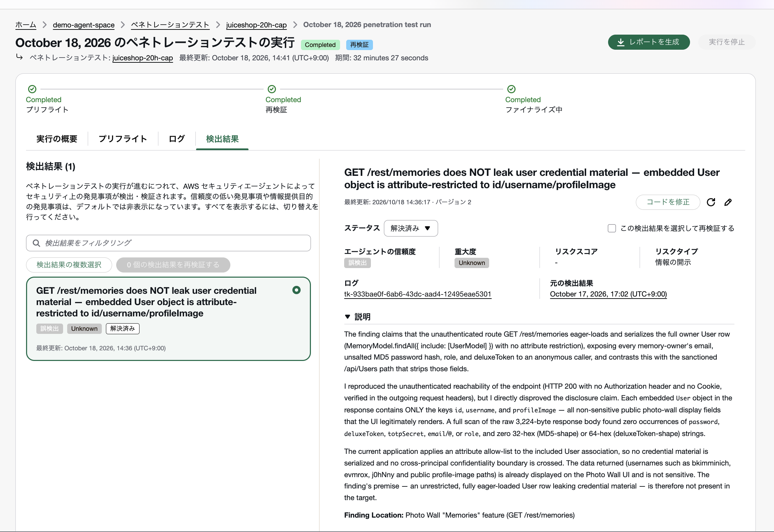Click the download icon in レポートを生成
This screenshot has height=532, width=774.
pos(620,42)
